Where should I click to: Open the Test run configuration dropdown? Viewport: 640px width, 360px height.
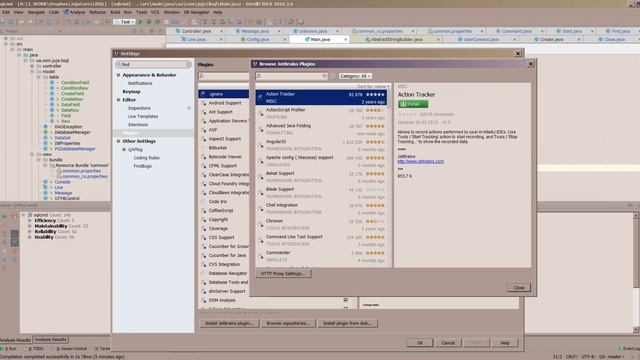124,22
